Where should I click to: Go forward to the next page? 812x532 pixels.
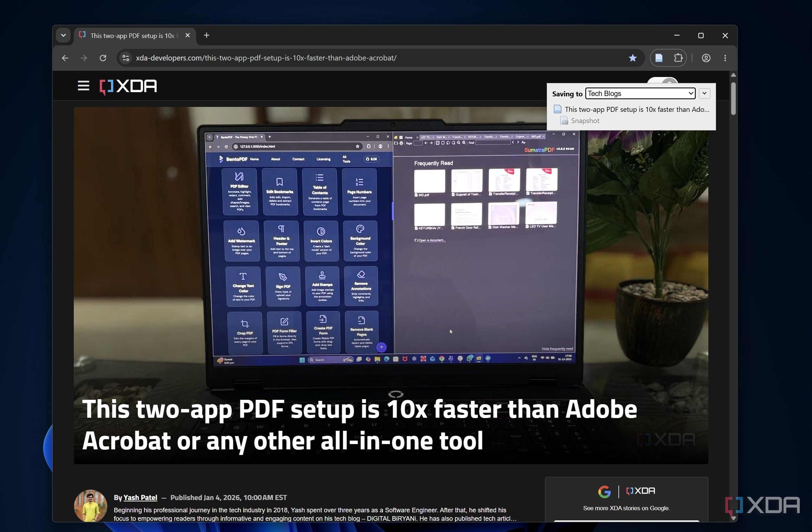click(84, 58)
